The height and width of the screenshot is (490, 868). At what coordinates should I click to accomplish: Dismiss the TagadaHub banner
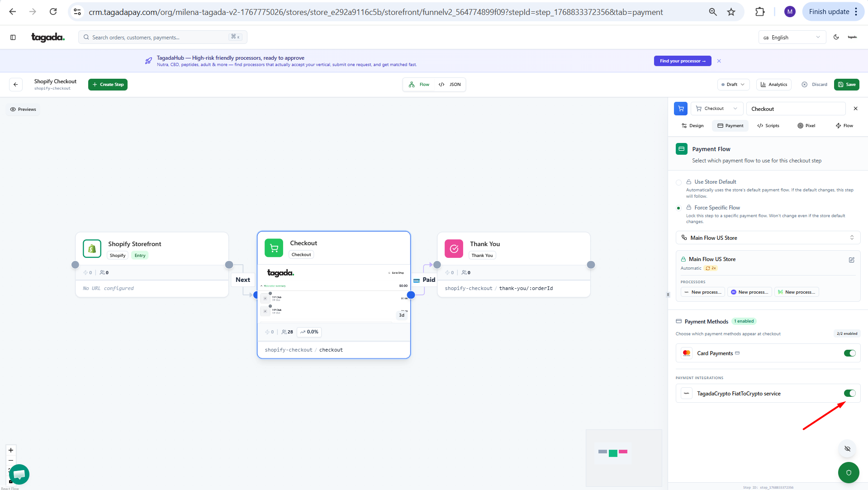[719, 61]
